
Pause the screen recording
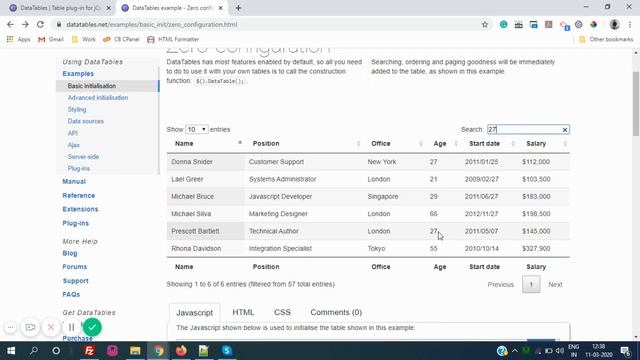coord(71,327)
